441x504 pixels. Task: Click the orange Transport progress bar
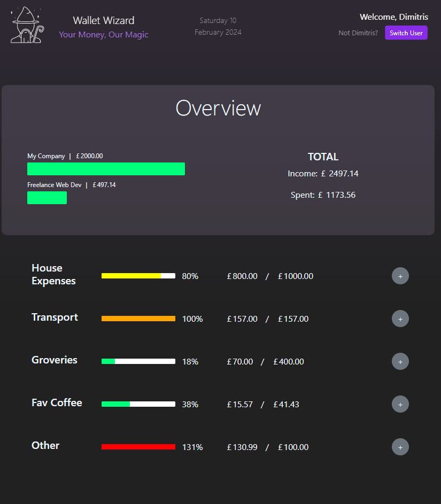click(138, 319)
